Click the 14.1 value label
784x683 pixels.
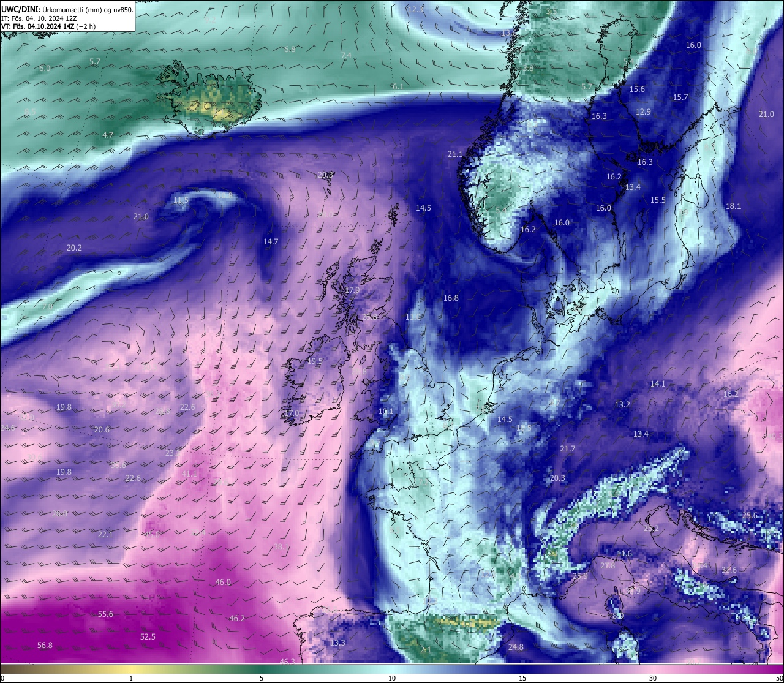click(658, 383)
